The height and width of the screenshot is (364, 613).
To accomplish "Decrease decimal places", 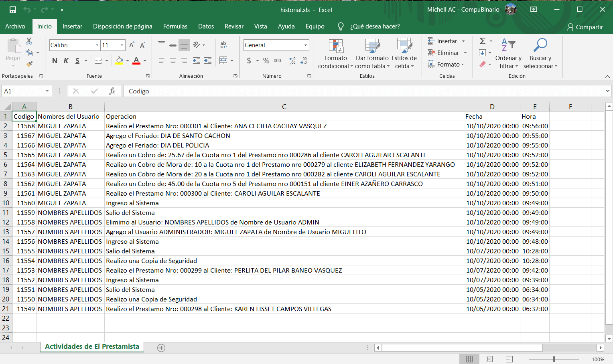I will point(304,61).
